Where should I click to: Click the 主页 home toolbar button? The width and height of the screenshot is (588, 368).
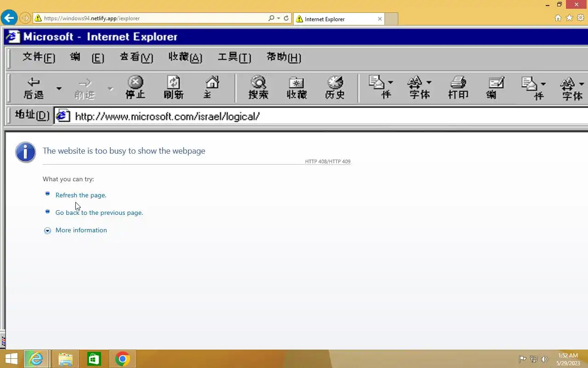[211, 88]
